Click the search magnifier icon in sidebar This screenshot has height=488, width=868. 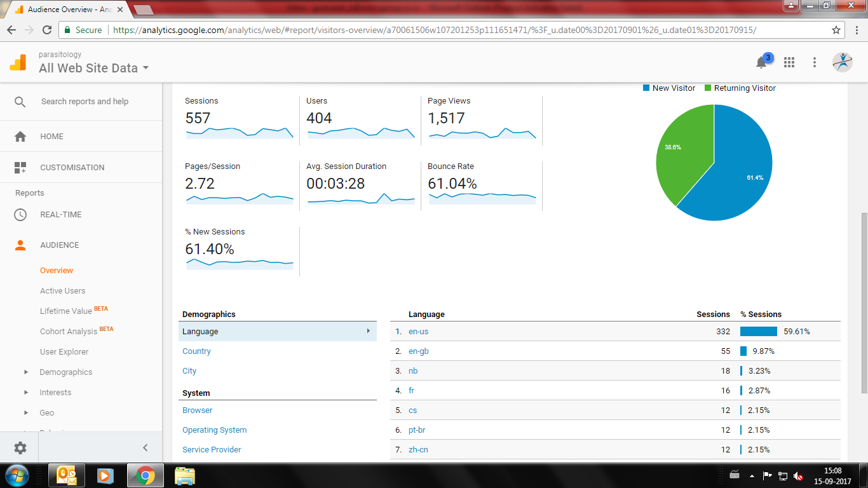(20, 102)
